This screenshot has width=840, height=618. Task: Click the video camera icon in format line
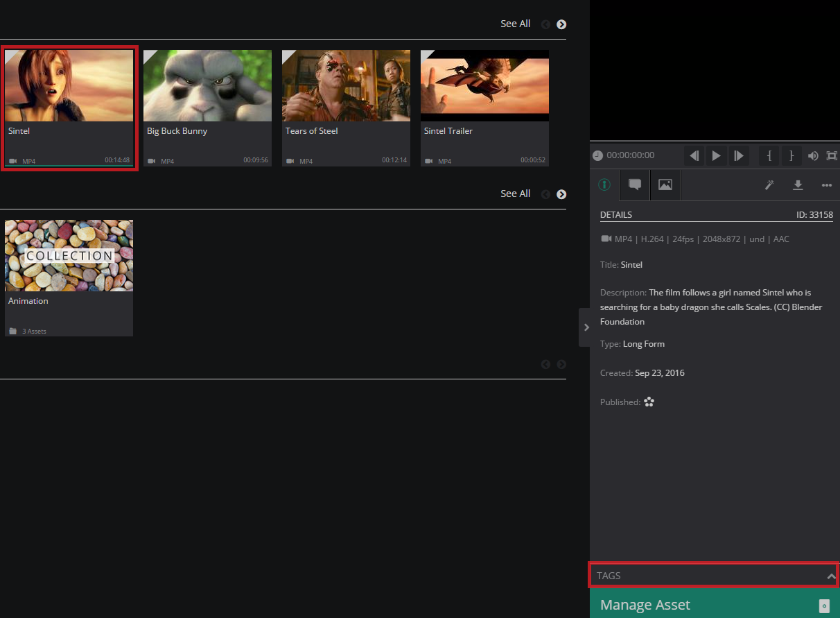click(606, 239)
